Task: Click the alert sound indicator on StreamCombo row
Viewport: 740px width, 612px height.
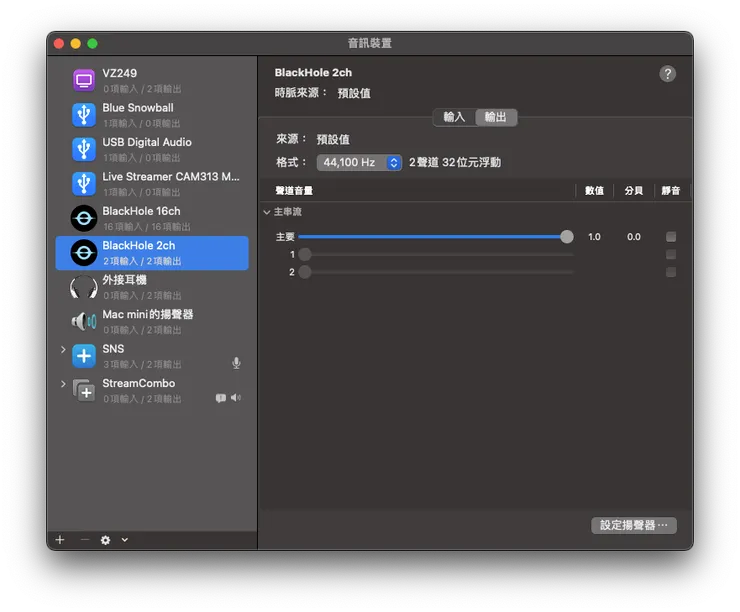Action: point(220,398)
